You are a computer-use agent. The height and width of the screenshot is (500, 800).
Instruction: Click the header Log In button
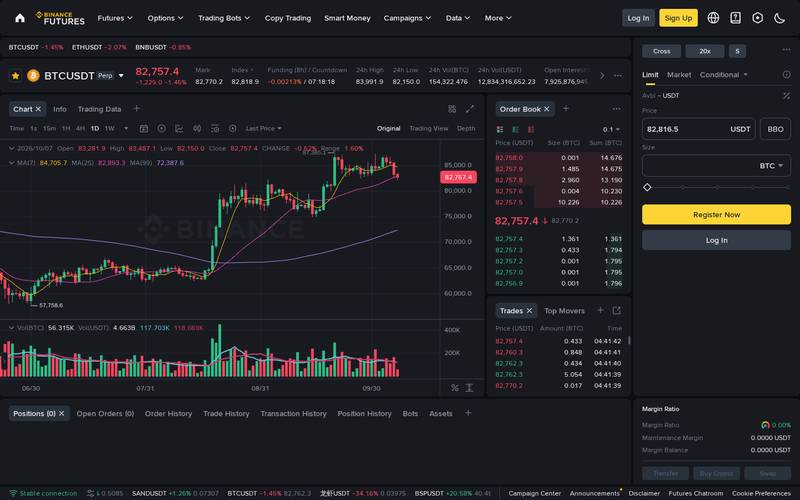point(638,18)
